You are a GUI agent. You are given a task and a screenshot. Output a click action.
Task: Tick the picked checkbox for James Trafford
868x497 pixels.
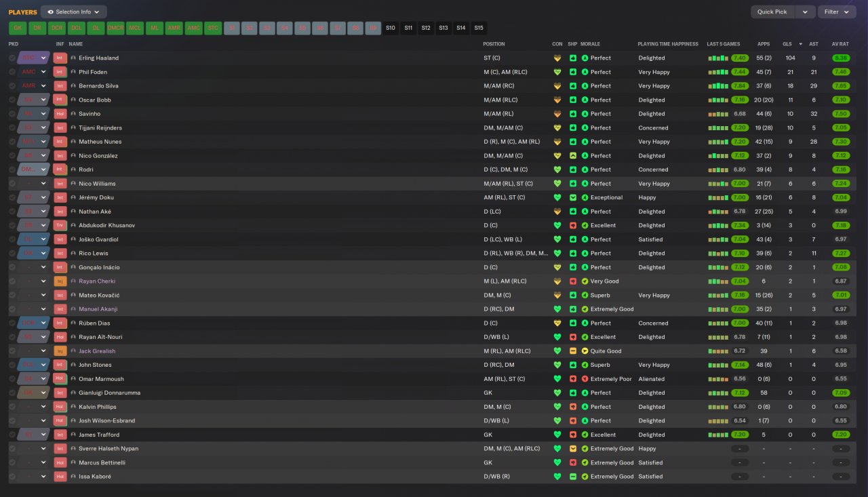pyautogui.click(x=12, y=435)
